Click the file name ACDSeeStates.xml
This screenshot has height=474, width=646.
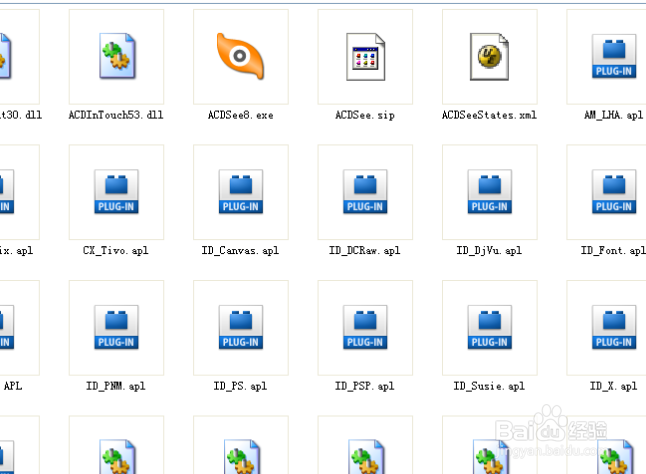tap(489, 115)
